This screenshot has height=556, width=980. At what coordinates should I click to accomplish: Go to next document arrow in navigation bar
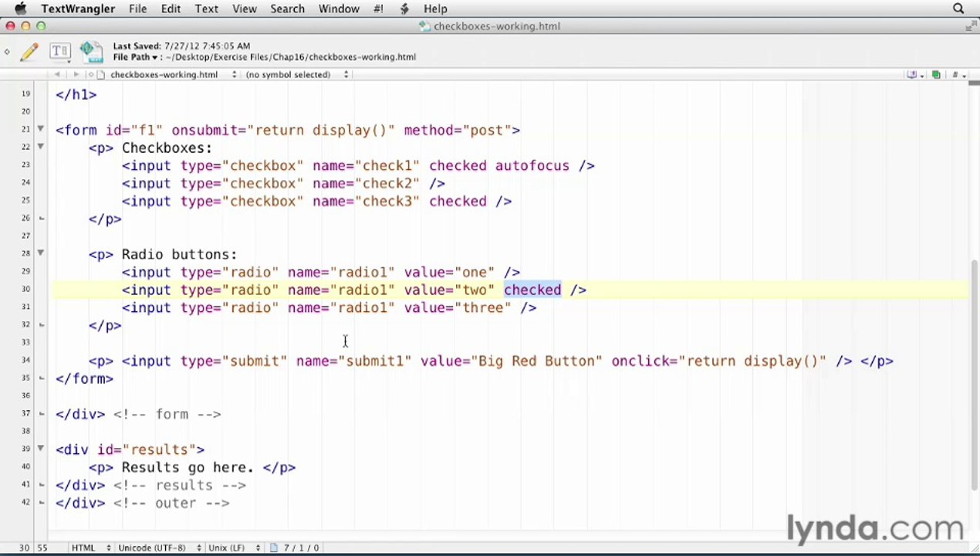tap(76, 74)
